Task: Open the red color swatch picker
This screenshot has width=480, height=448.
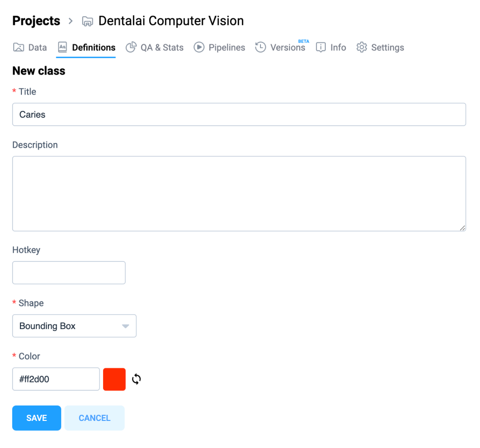Action: (x=114, y=379)
